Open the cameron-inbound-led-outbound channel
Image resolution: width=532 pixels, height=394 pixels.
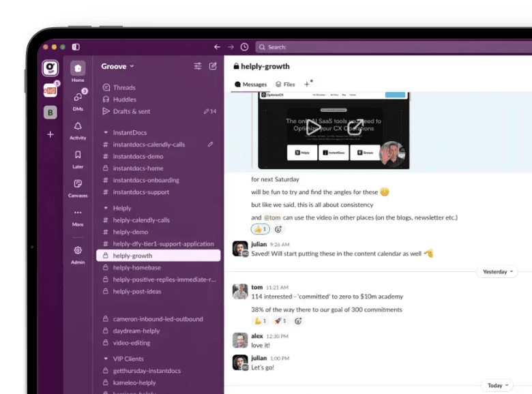[x=158, y=319]
